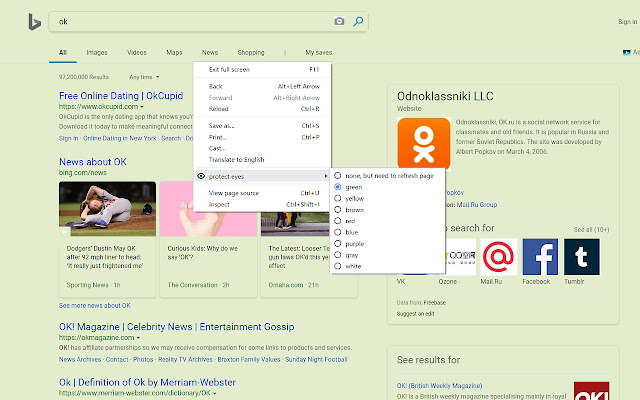This screenshot has width=640, height=400.
Task: Choose Cast... in the context menu
Action: [x=262, y=148]
